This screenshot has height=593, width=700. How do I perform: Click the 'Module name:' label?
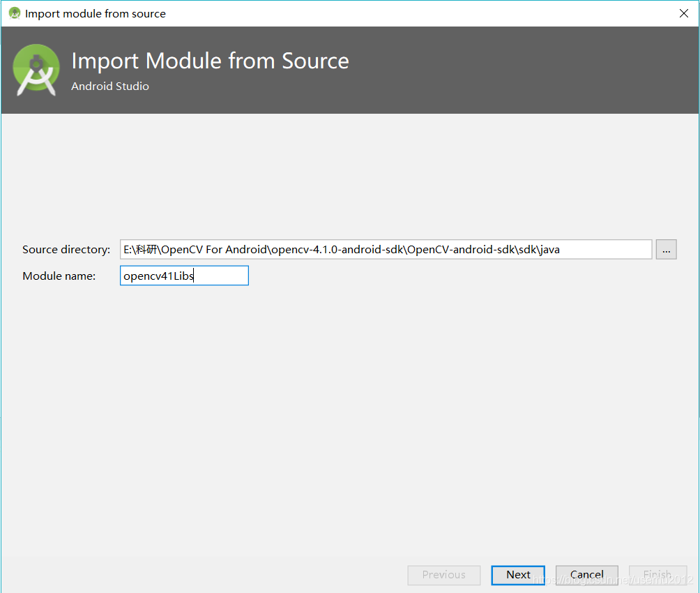[59, 276]
